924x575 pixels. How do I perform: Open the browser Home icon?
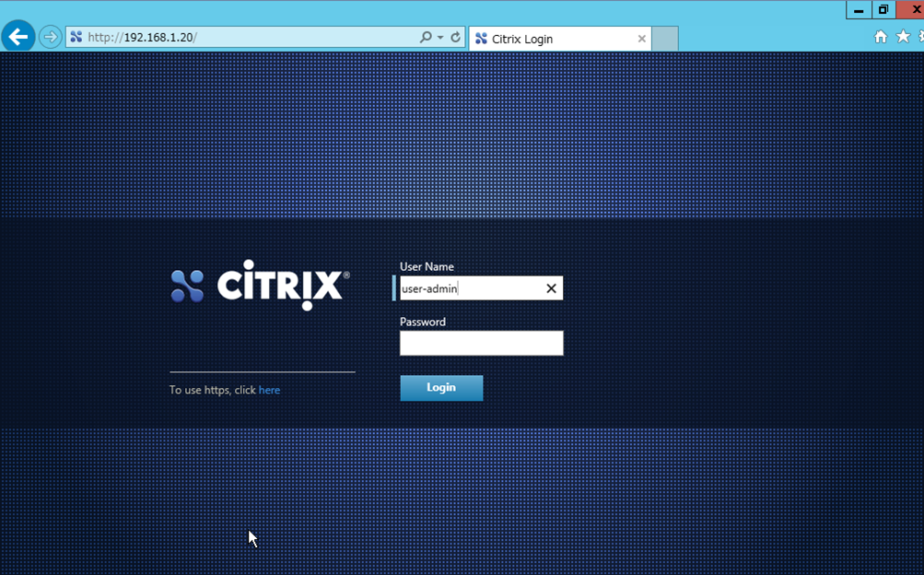[x=881, y=37]
